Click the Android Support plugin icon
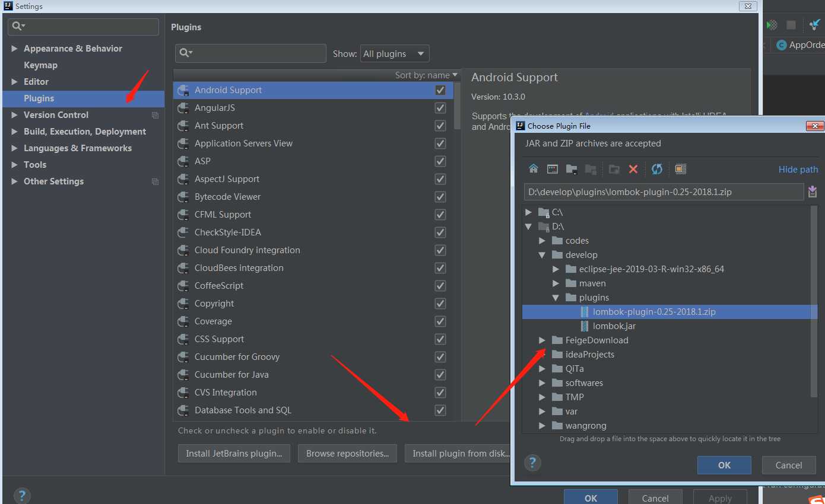This screenshot has width=825, height=504. coord(184,90)
